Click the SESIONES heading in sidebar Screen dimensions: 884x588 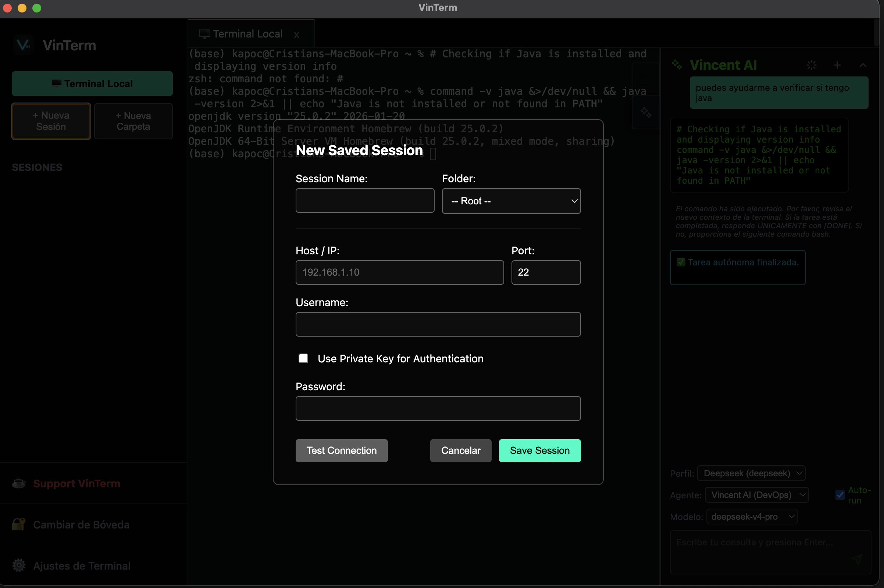(x=37, y=167)
